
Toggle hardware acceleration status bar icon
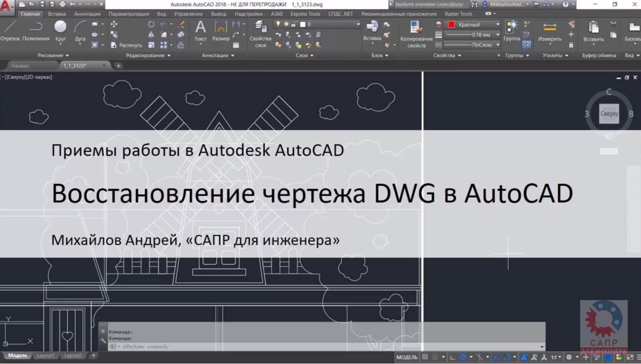point(607,357)
